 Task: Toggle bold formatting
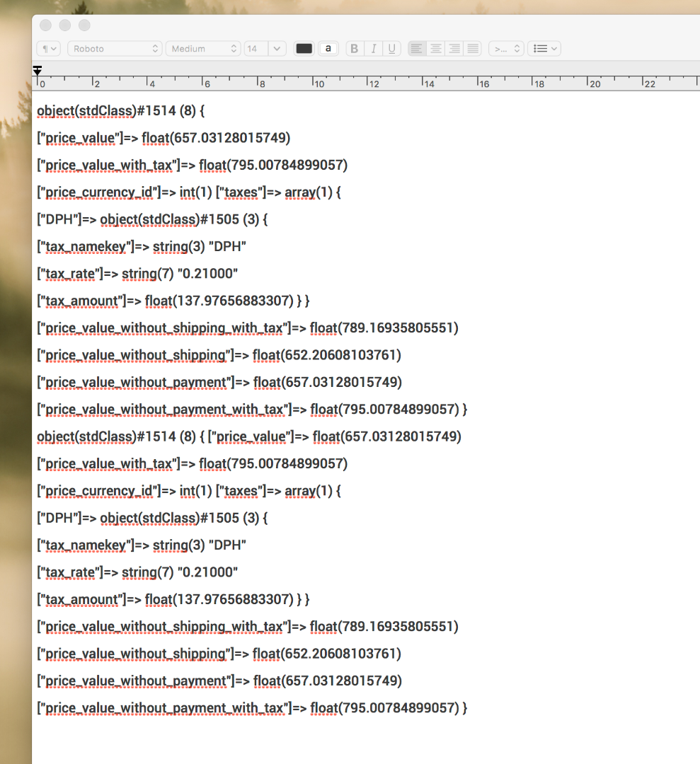(355, 49)
